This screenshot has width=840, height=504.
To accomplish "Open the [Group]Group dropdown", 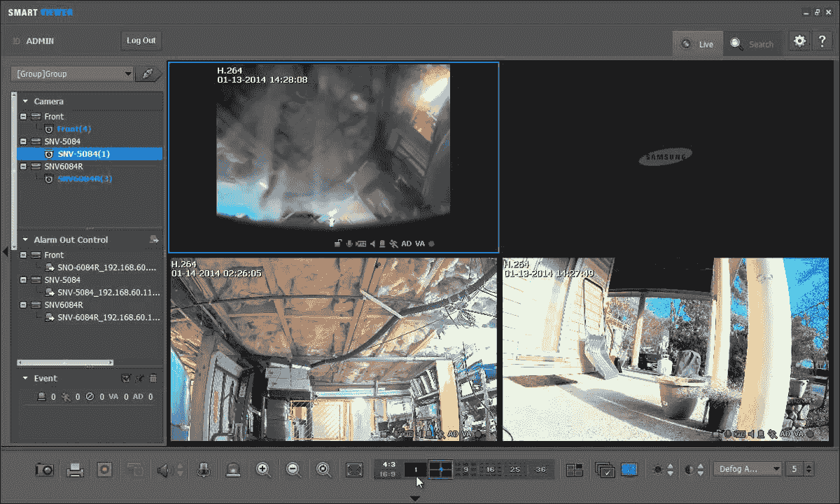I will click(x=71, y=73).
